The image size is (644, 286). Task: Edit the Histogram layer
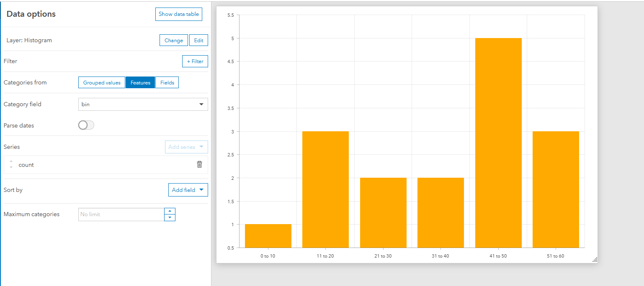coord(198,40)
